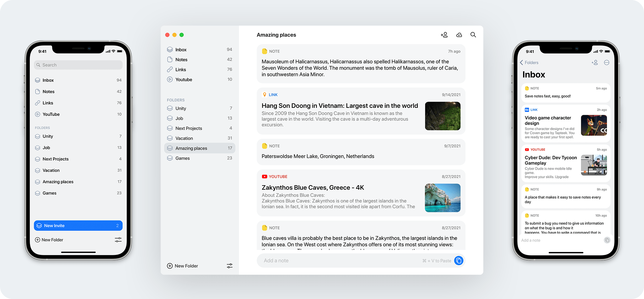Viewport: 644px width, 299px height.
Task: Open the Zakynthos Blue Caves thumbnail
Action: pyautogui.click(x=443, y=198)
